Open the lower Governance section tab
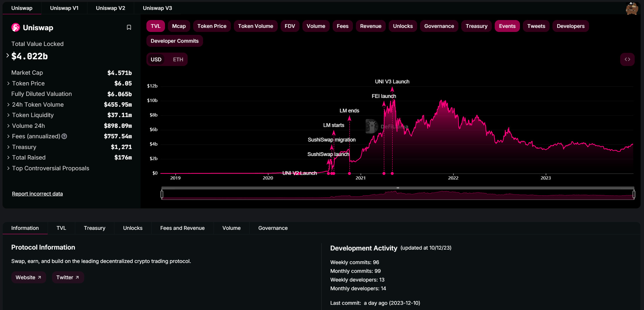This screenshot has height=310, width=644. point(273,228)
